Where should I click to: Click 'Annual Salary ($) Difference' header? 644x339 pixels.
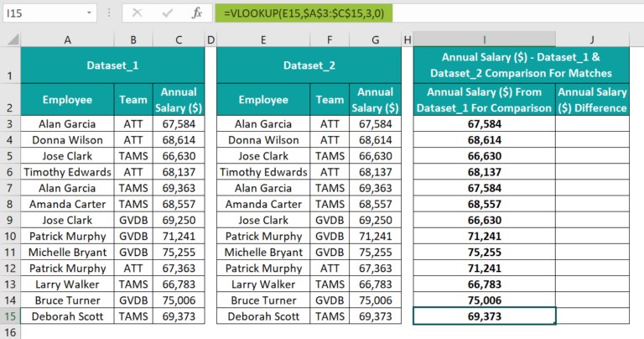[592, 100]
